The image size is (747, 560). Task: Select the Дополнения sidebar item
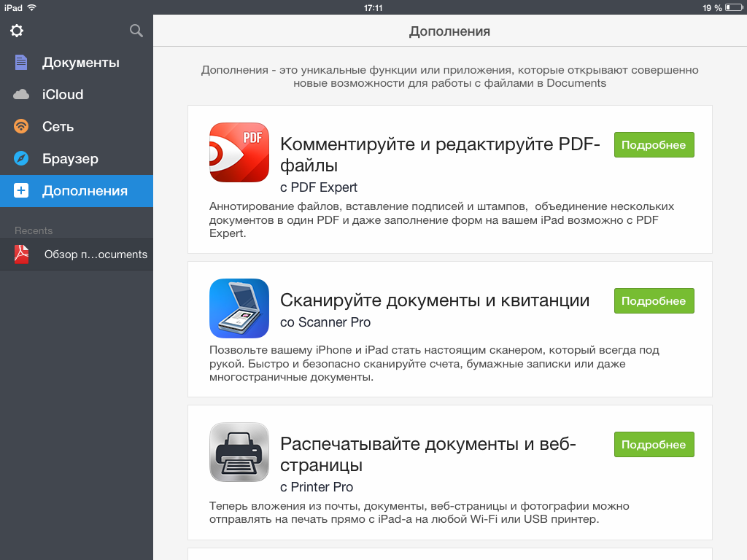click(85, 191)
